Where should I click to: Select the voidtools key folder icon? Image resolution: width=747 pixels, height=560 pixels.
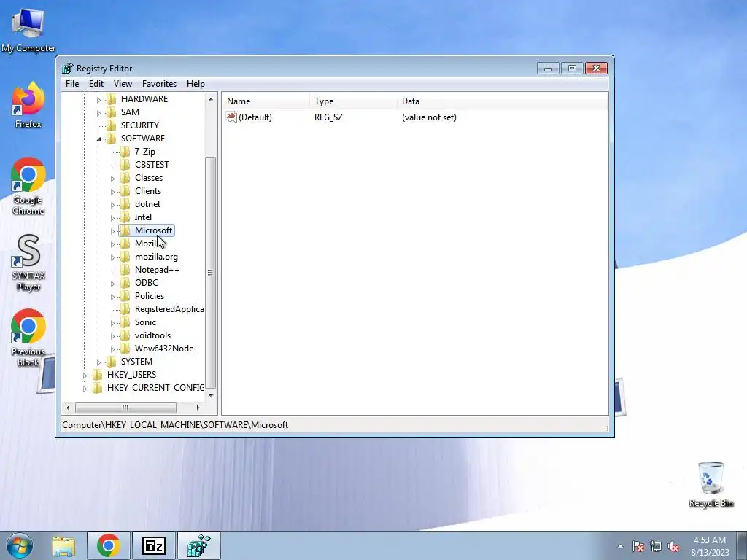(x=125, y=335)
